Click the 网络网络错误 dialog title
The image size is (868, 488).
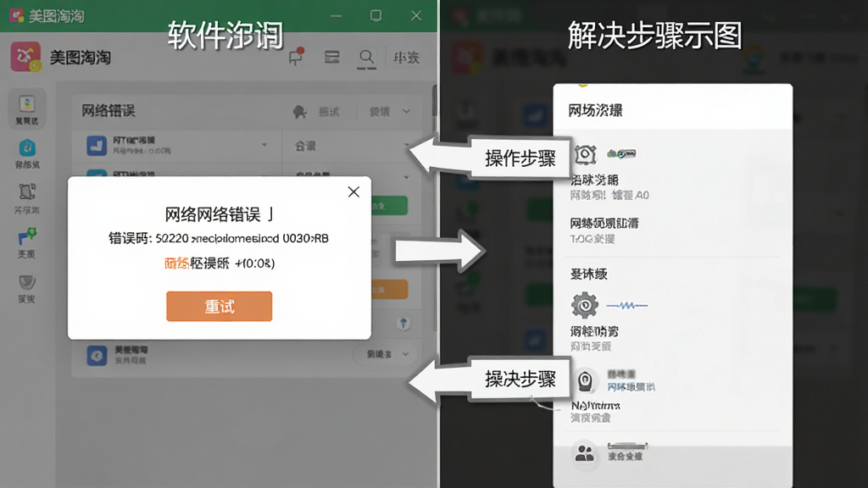(220, 214)
